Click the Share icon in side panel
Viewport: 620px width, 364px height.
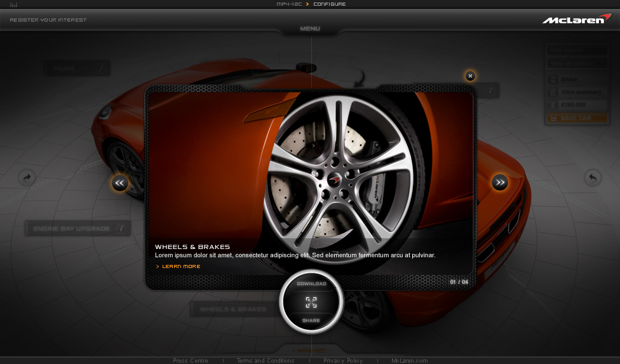(553, 79)
